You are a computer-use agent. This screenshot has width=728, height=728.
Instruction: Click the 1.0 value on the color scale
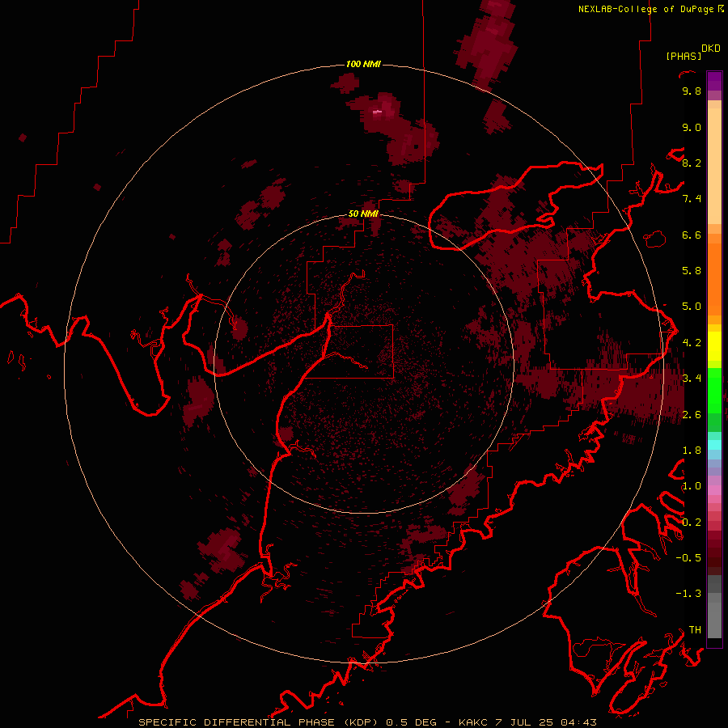pyautogui.click(x=692, y=486)
